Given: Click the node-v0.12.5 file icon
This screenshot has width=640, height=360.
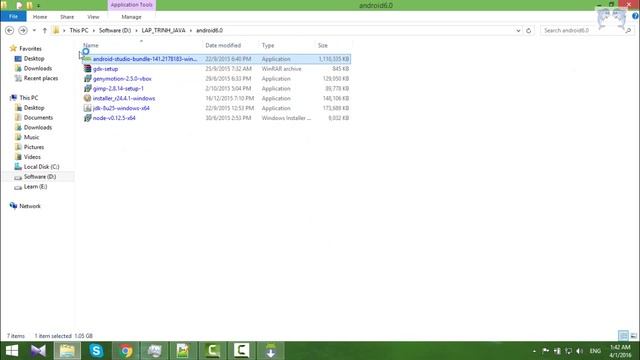Looking at the screenshot, I should coord(87,118).
